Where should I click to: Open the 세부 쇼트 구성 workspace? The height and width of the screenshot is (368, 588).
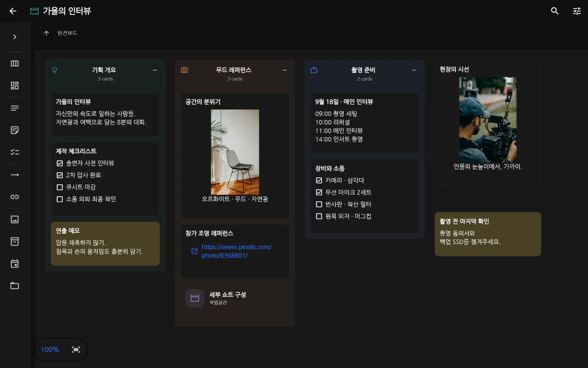[235, 298]
